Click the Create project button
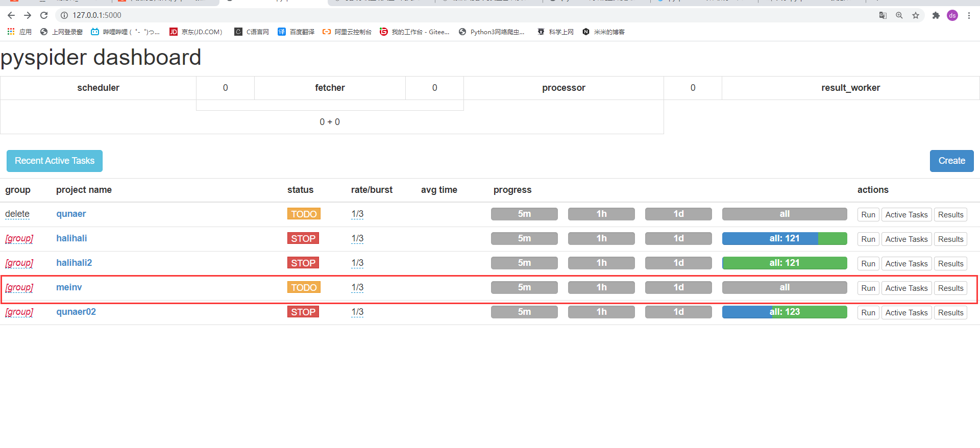 [951, 161]
